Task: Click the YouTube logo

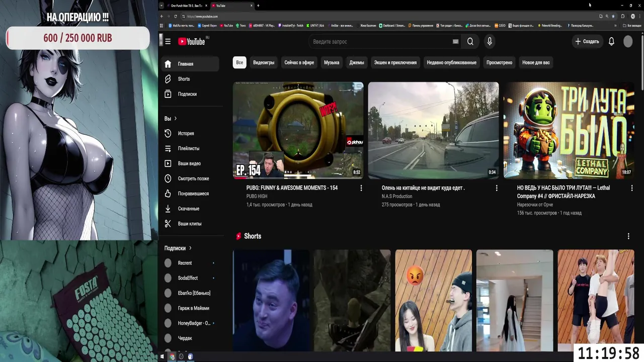Action: [x=192, y=42]
